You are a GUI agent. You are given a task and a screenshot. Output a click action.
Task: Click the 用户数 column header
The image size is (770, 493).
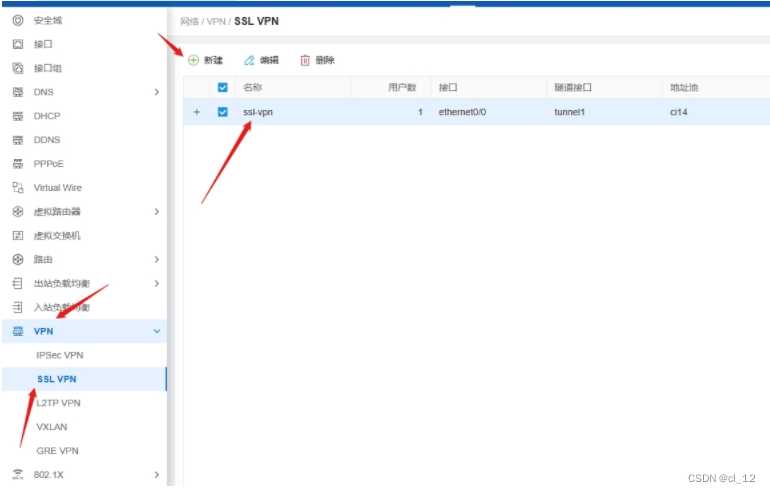point(402,87)
